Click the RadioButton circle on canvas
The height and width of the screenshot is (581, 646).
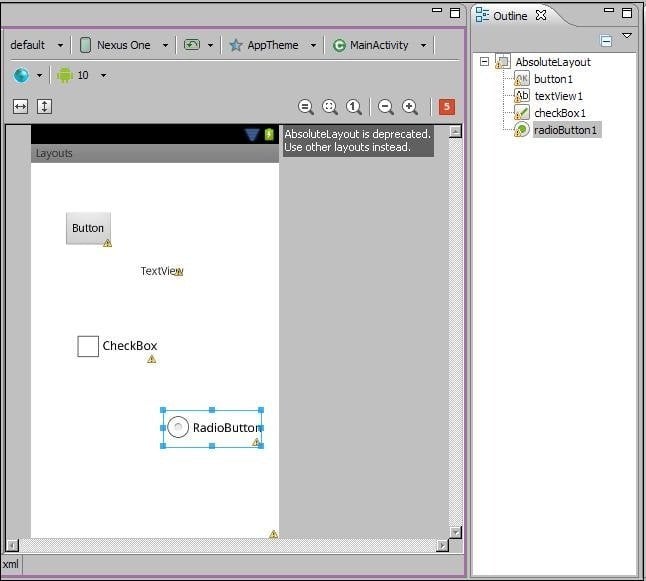pyautogui.click(x=178, y=427)
